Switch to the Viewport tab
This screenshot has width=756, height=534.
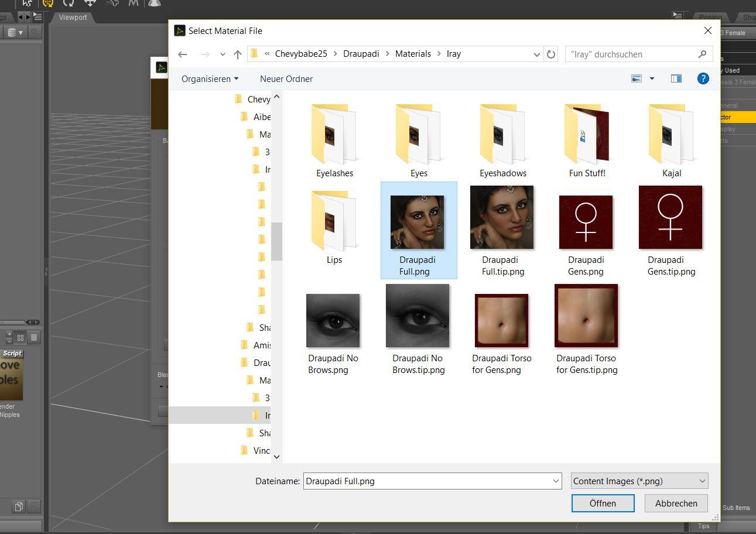pyautogui.click(x=73, y=18)
